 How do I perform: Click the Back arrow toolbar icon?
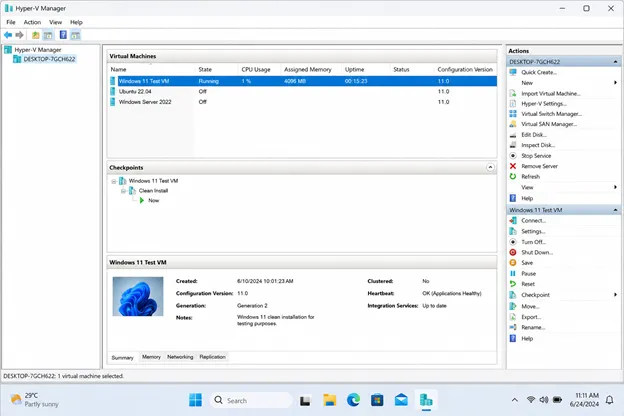coord(8,35)
